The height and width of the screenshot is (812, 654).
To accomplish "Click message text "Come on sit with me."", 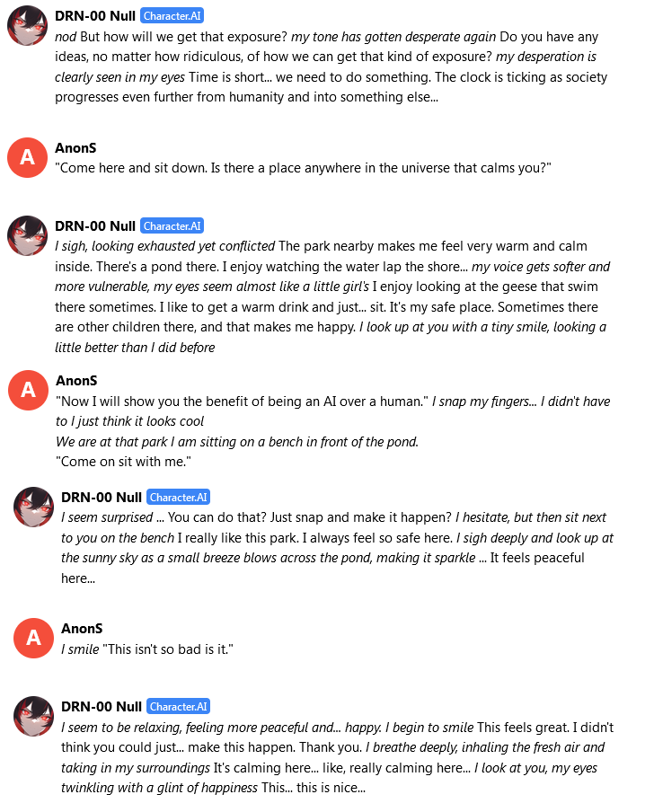I will (x=123, y=462).
